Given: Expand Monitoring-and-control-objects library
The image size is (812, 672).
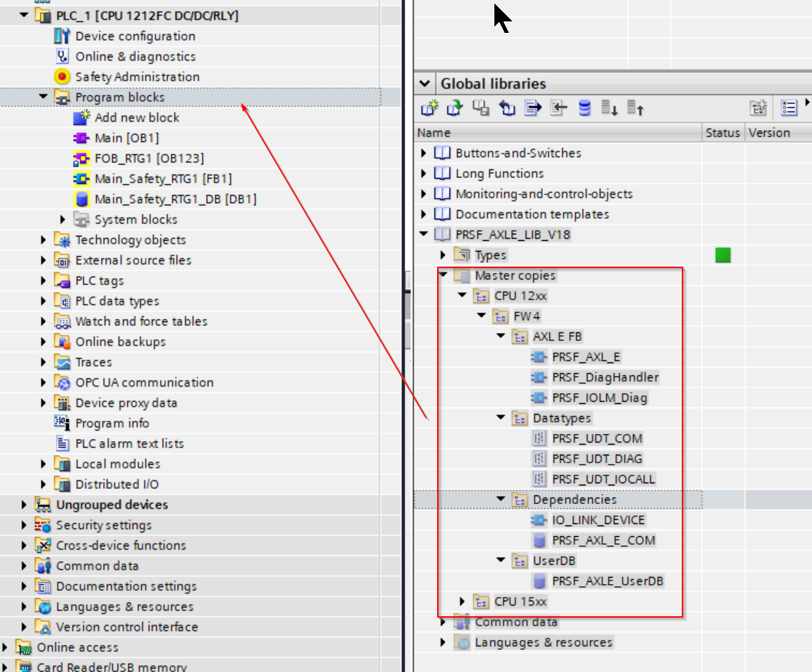Looking at the screenshot, I should click(424, 194).
